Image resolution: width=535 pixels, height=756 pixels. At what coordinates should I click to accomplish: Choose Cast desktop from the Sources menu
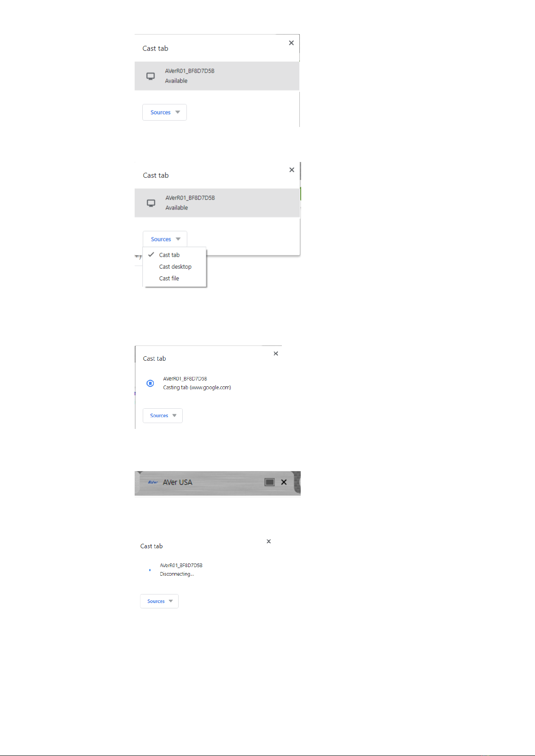coord(175,267)
